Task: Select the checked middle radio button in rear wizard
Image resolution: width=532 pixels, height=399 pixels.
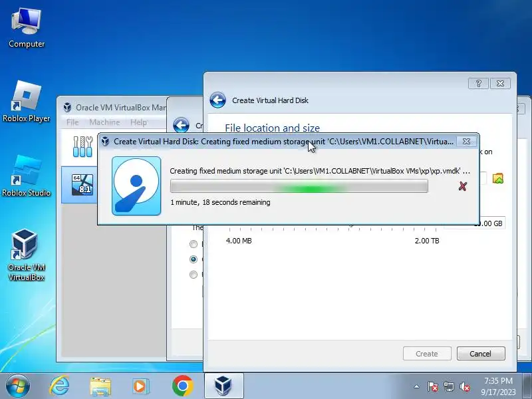Action: pos(194,259)
